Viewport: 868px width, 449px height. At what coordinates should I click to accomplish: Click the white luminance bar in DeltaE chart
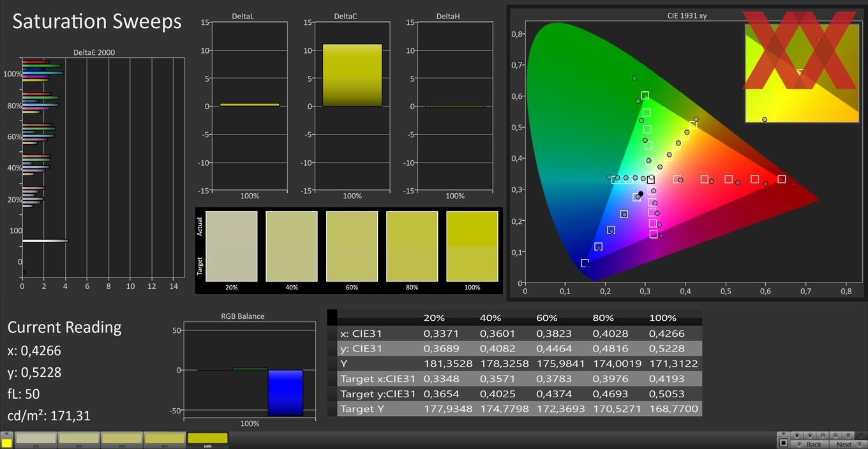(45, 240)
